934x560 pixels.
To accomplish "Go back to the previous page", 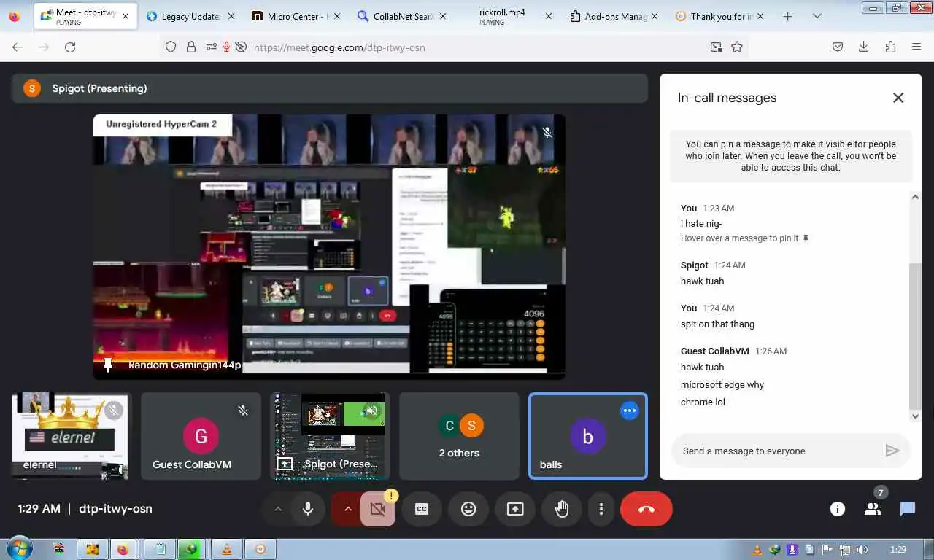I will pos(18,47).
